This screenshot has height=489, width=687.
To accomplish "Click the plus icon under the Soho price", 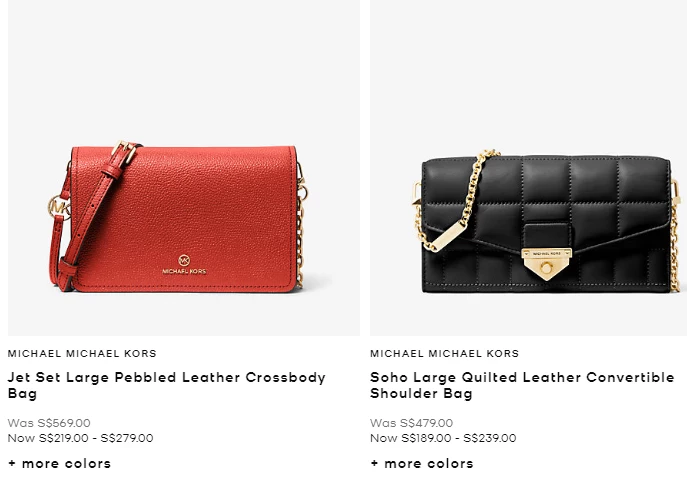I will click(374, 464).
